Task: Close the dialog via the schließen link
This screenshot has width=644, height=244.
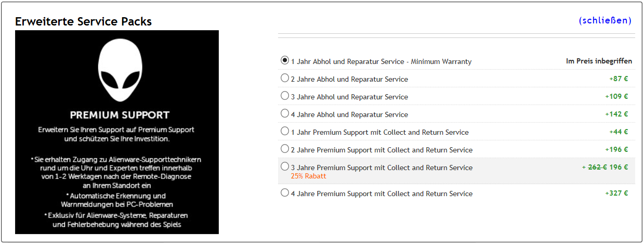Action: [605, 20]
